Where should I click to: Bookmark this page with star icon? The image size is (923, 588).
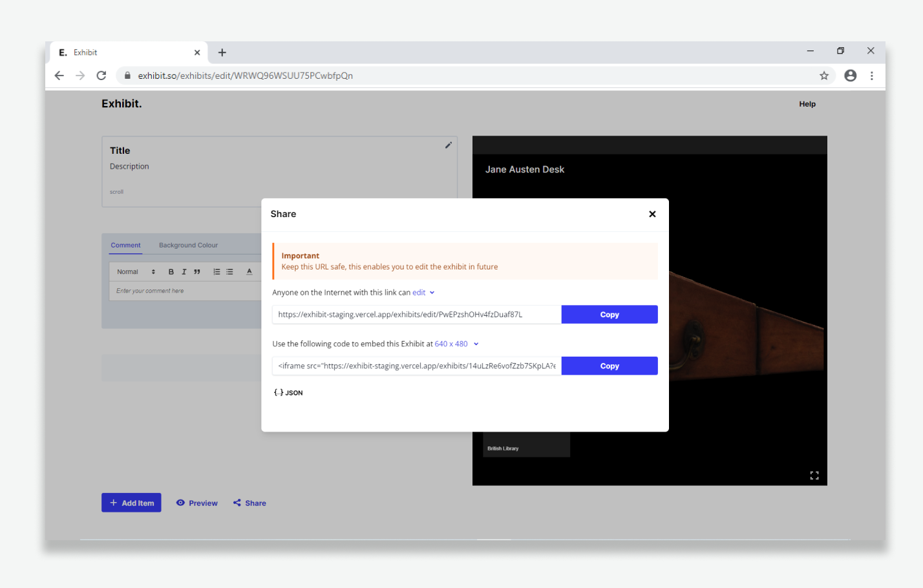(823, 76)
